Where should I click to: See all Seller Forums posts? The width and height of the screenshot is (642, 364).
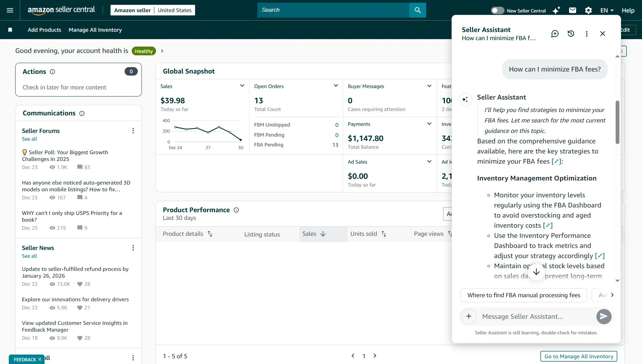[x=29, y=139]
